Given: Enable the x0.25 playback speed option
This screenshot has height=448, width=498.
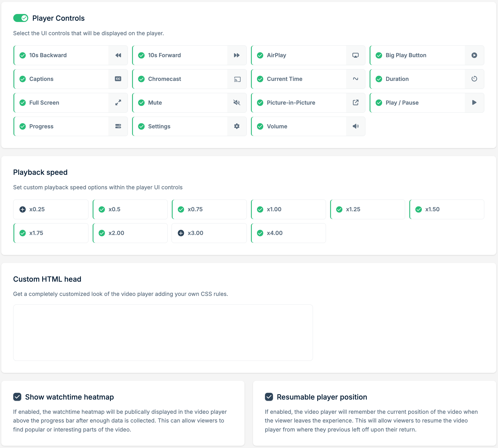Looking at the screenshot, I should pyautogui.click(x=51, y=209).
